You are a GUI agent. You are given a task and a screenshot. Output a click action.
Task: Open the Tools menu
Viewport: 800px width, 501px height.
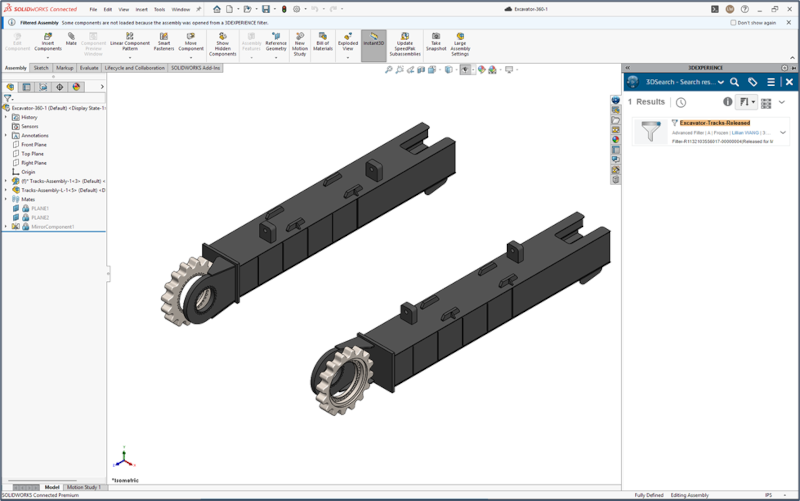[x=159, y=9]
